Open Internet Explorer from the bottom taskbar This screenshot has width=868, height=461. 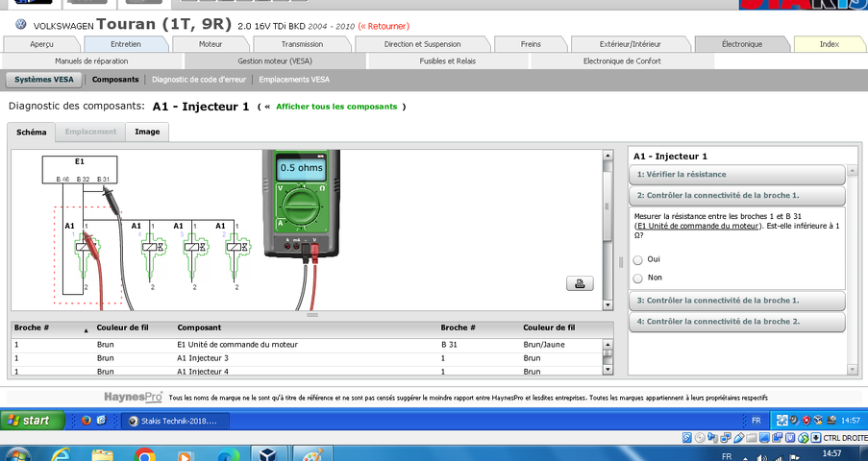point(59,453)
